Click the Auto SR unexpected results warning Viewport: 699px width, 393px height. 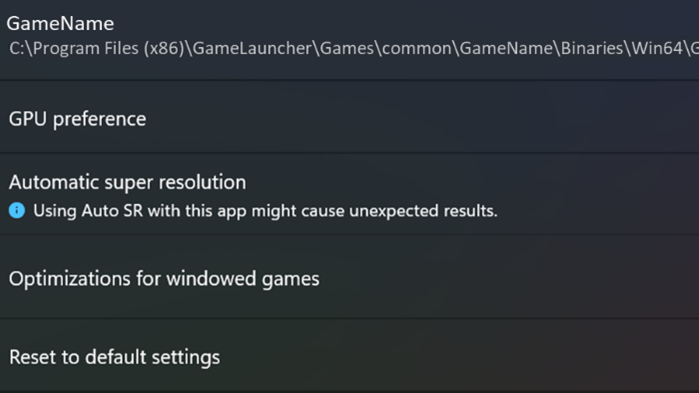265,211
